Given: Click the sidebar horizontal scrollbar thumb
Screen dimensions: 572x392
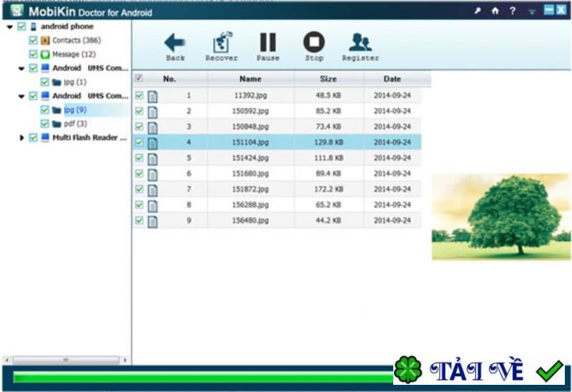Looking at the screenshot, I should [66, 361].
